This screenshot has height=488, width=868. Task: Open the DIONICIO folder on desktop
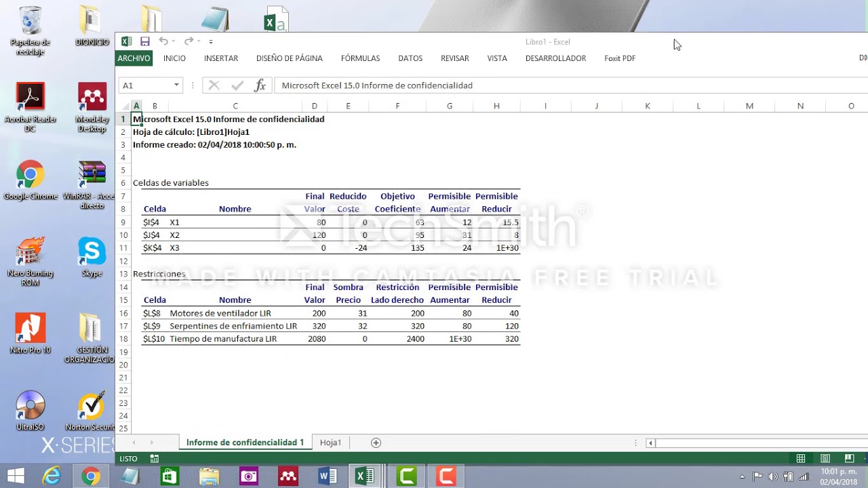point(92,26)
